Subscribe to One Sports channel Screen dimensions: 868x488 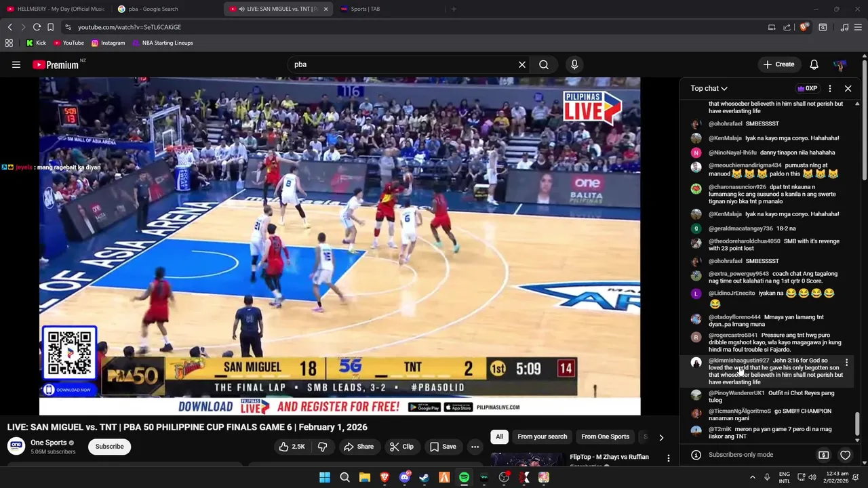(x=109, y=446)
